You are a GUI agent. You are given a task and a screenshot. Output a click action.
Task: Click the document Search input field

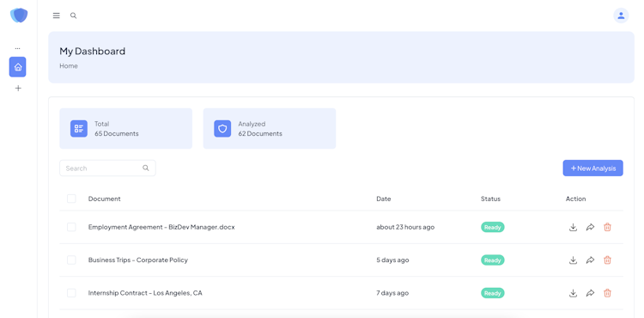pyautogui.click(x=107, y=168)
